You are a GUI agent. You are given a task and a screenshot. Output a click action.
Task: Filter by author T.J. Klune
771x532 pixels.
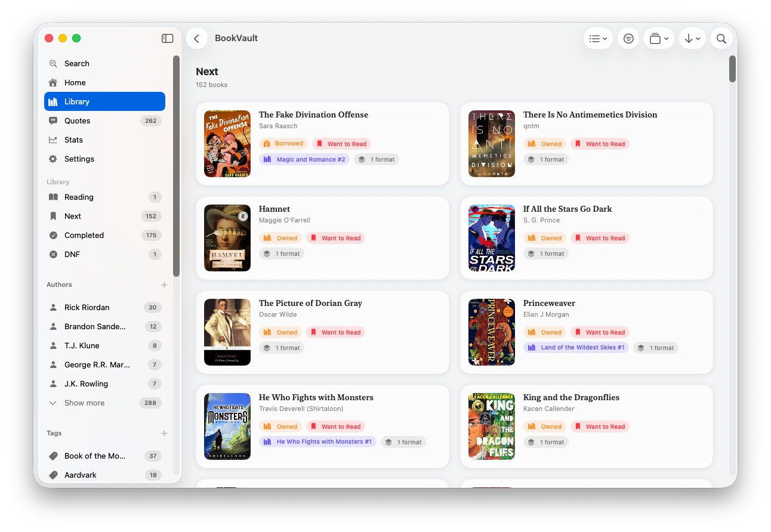tap(104, 345)
